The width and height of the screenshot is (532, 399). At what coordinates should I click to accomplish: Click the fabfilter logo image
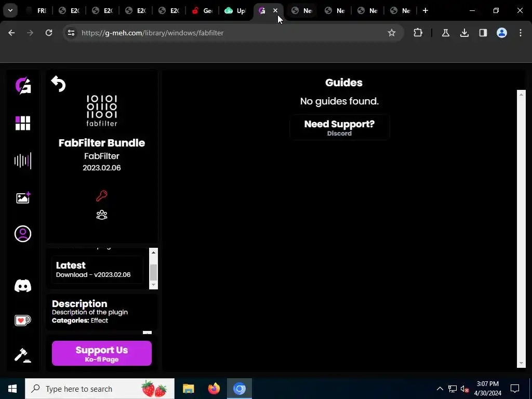[x=102, y=111]
